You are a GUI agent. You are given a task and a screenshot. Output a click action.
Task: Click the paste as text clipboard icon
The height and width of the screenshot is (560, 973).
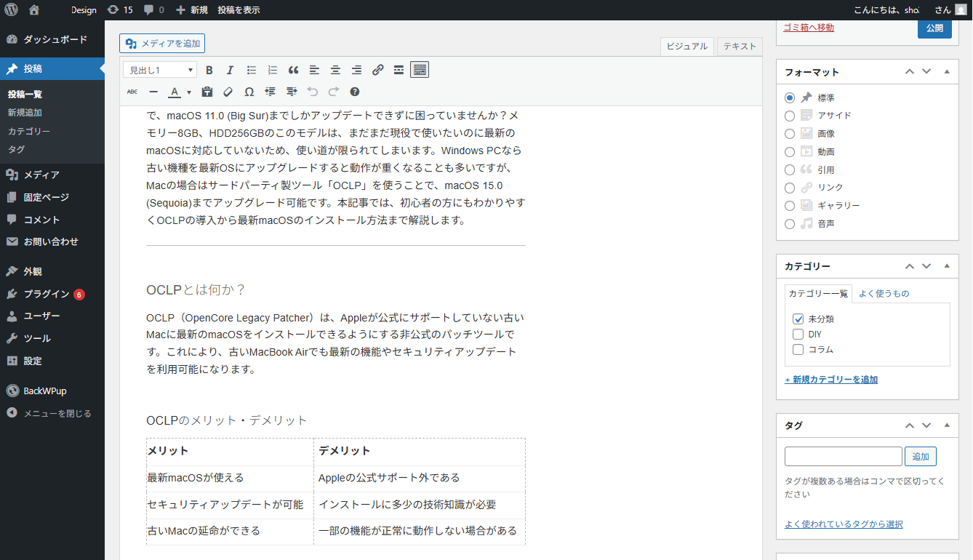207,92
